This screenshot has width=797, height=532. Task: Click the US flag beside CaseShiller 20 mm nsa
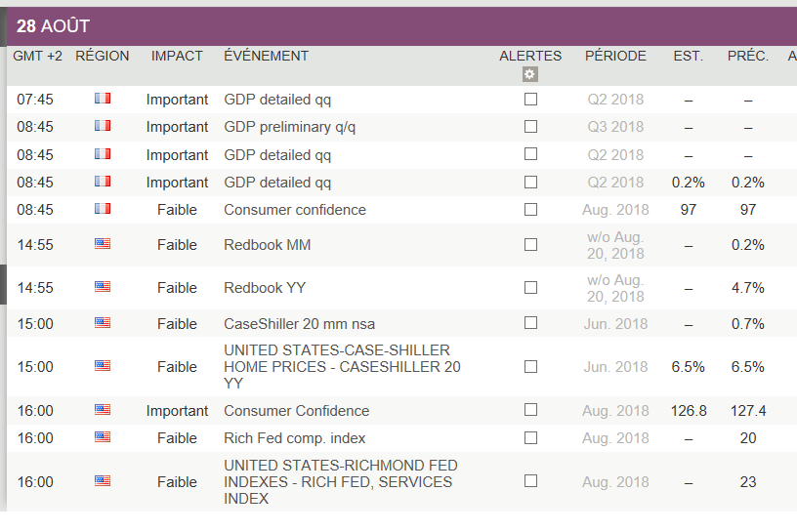coord(103,323)
